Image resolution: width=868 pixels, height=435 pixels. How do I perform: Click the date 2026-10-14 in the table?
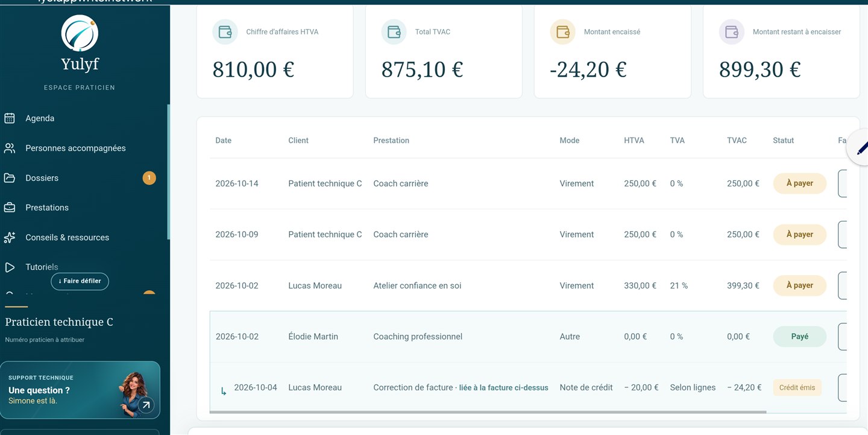pyautogui.click(x=237, y=183)
